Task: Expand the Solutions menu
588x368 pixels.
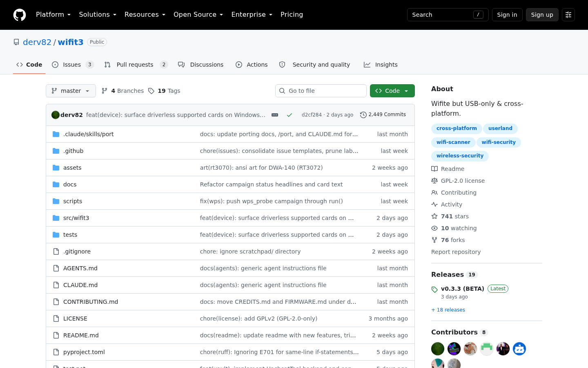Action: tap(98, 15)
